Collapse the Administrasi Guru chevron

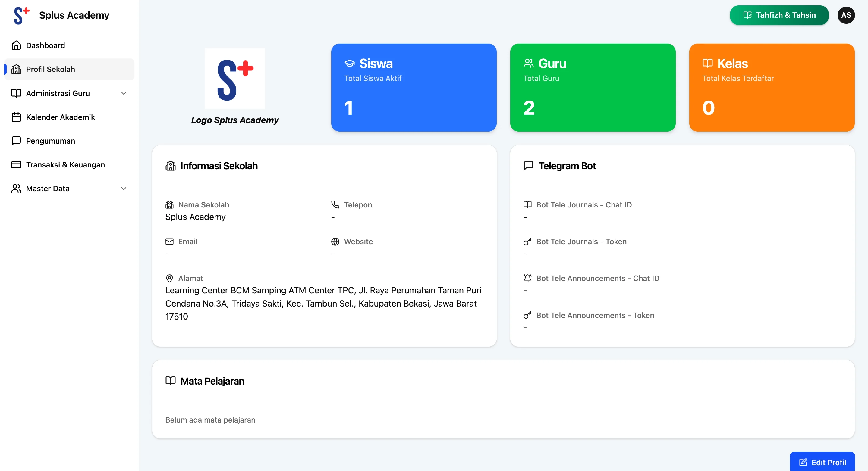pyautogui.click(x=123, y=93)
